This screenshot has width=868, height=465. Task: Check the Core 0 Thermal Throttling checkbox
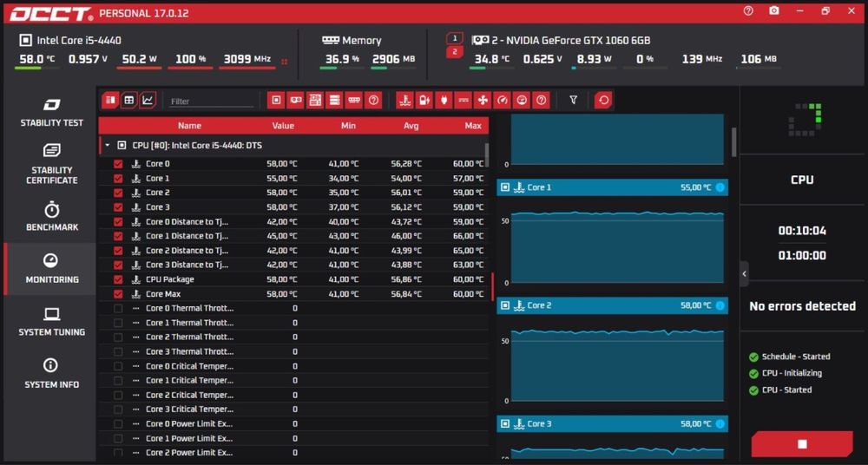pyautogui.click(x=118, y=308)
